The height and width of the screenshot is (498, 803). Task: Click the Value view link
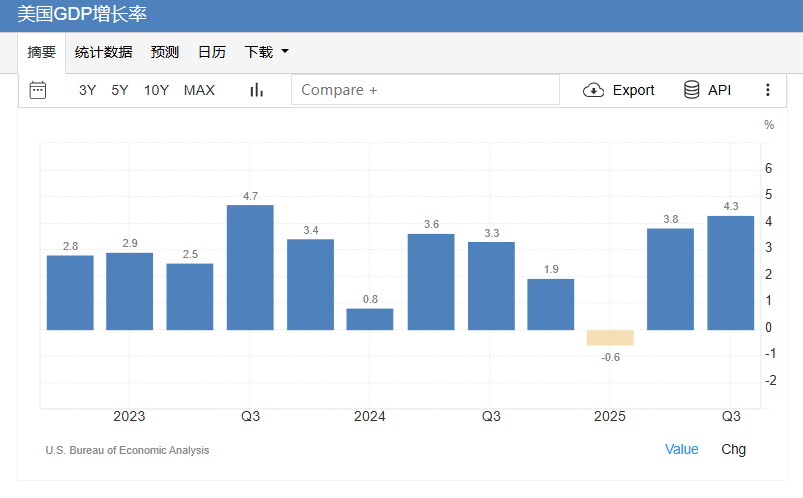pos(681,449)
